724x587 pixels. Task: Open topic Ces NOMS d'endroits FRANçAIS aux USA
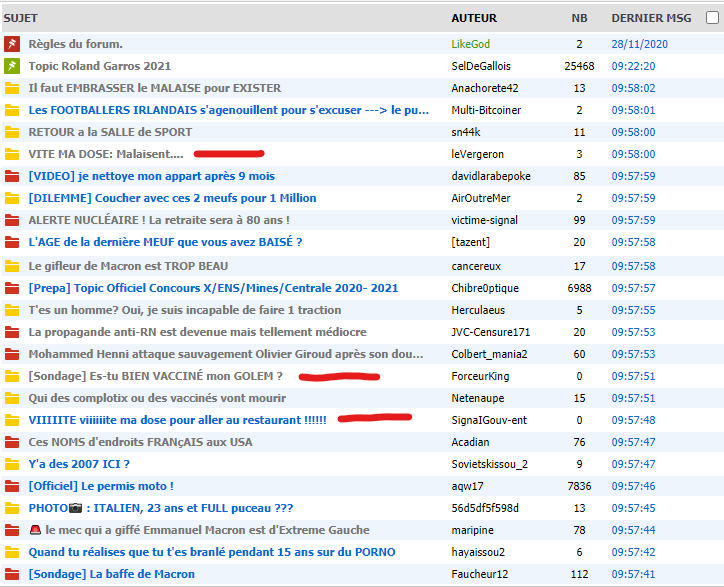click(140, 442)
